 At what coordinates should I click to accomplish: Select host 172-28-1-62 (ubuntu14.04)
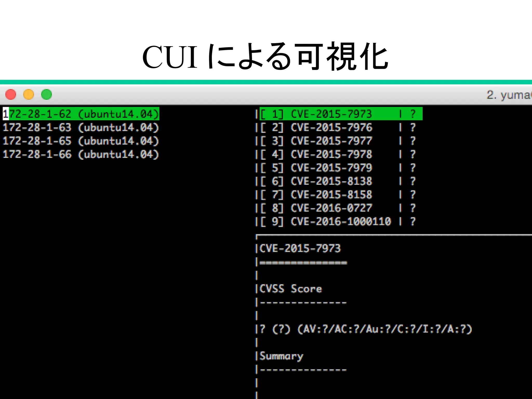[81, 114]
